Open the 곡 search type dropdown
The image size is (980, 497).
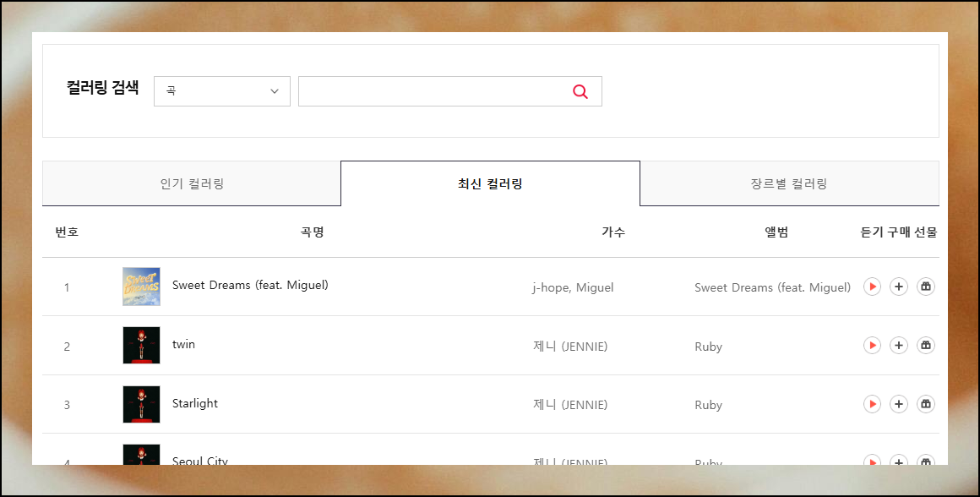tap(222, 91)
